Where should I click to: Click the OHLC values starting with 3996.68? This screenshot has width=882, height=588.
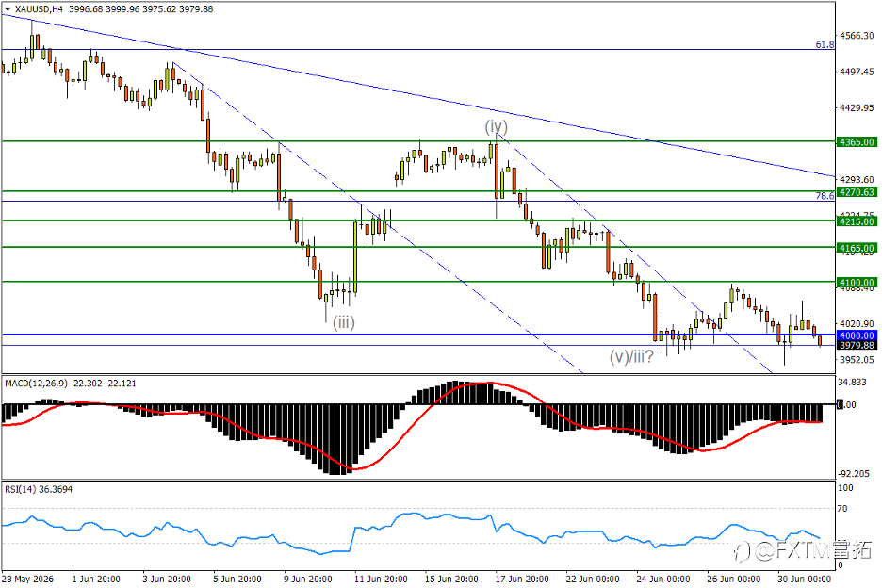point(140,9)
